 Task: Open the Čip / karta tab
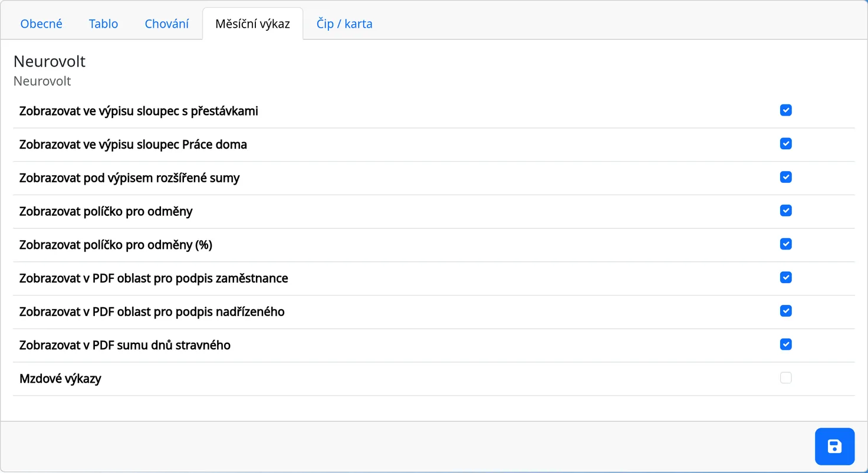344,24
